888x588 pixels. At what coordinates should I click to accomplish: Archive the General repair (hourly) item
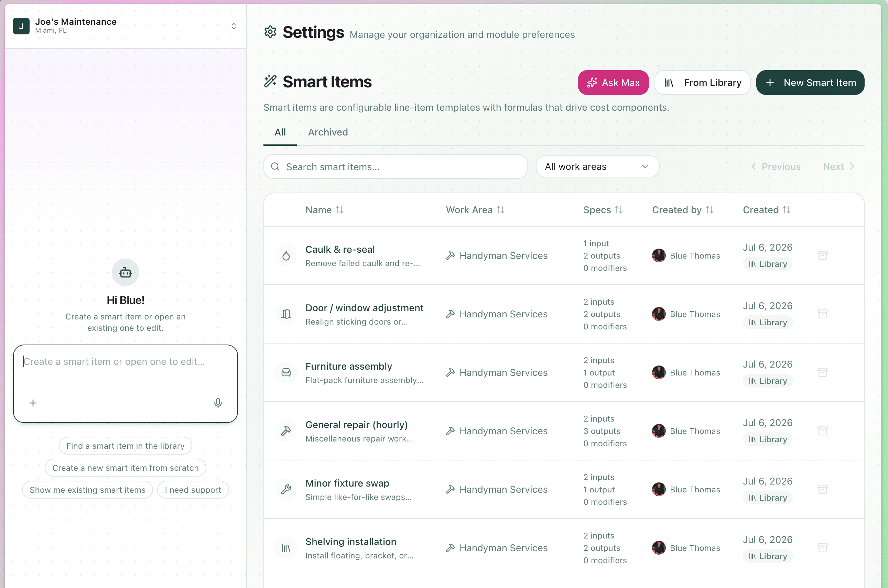tap(822, 431)
